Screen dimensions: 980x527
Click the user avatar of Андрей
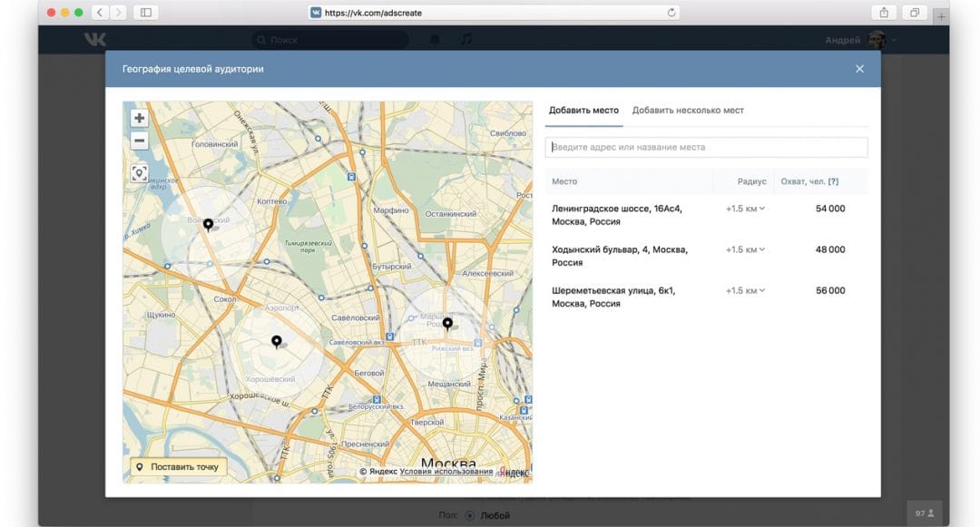877,40
